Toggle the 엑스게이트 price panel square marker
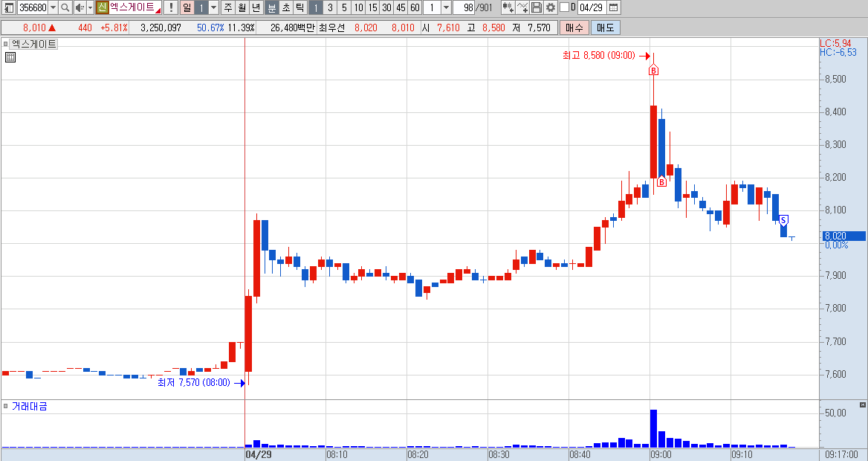Screen dimensions: 868x461 [x=5, y=44]
